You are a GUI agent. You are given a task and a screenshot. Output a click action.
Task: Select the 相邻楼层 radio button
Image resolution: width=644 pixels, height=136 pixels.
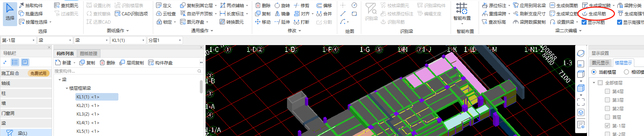pos(626,72)
